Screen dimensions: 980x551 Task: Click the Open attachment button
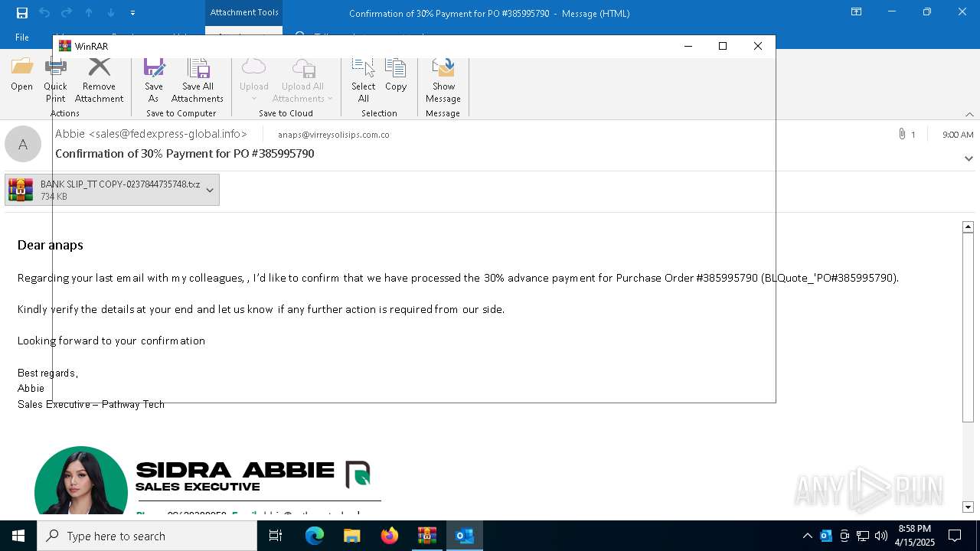point(21,77)
